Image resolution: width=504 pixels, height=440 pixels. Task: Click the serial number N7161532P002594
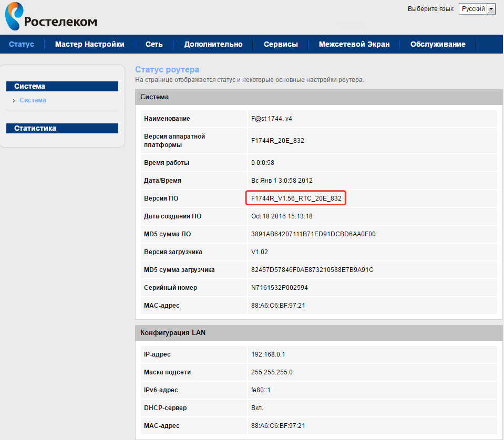pos(279,288)
